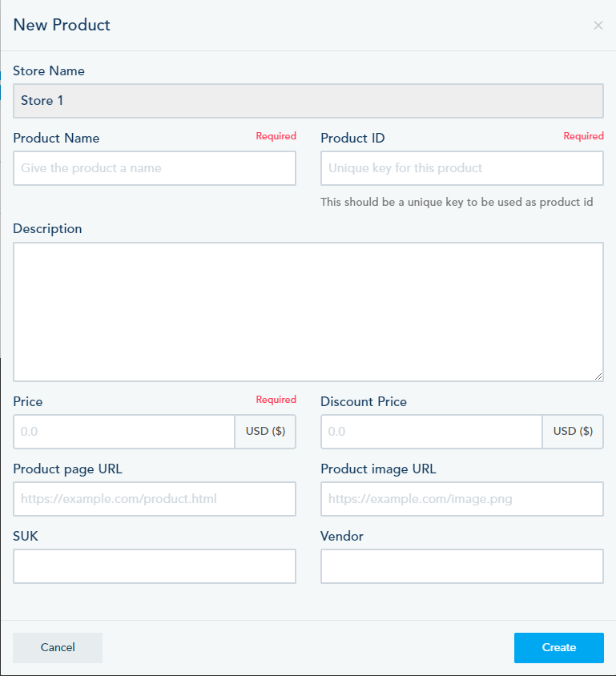Click 'This should be a unique key' hint

(457, 202)
